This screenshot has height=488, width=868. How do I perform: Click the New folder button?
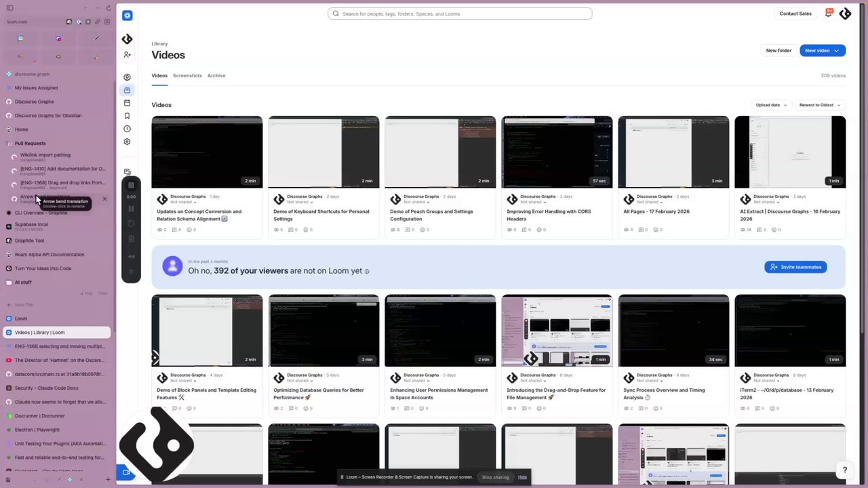point(778,50)
